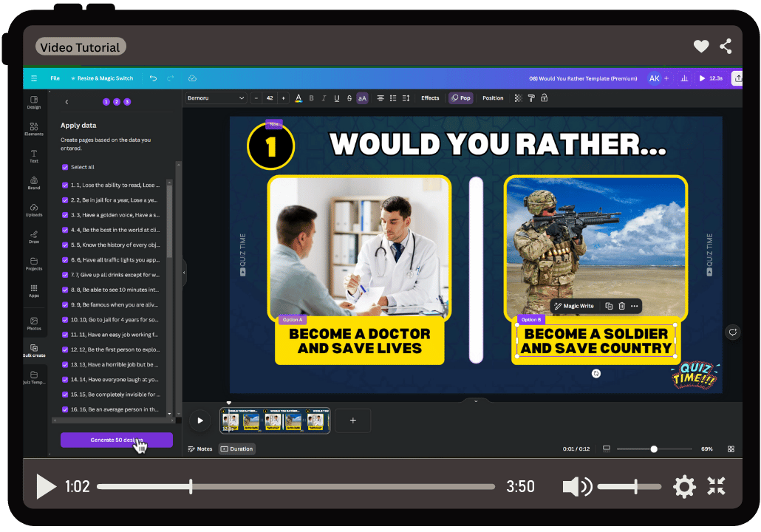The image size is (761, 532).
Task: Toggle bold formatting
Action: click(311, 98)
